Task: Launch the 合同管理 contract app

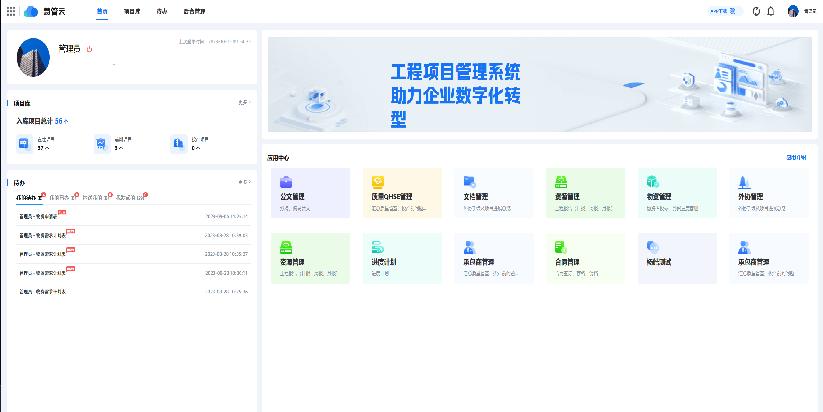Action: (585, 259)
